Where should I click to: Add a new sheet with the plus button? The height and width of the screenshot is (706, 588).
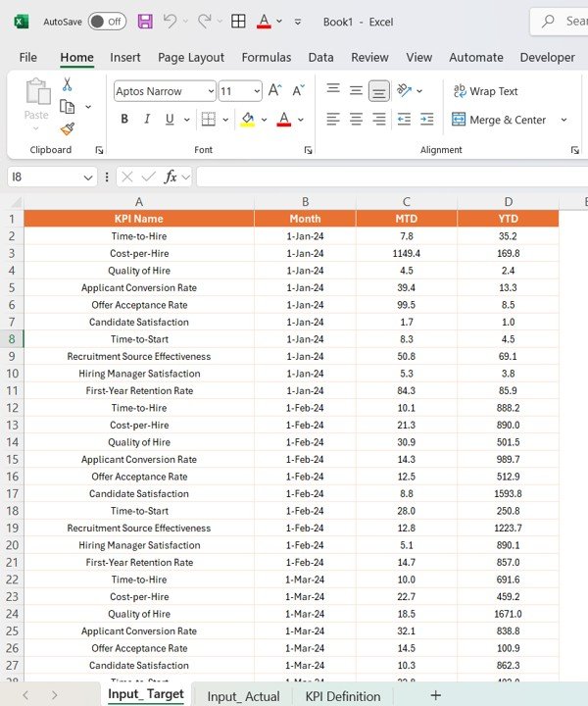pyautogui.click(x=435, y=695)
